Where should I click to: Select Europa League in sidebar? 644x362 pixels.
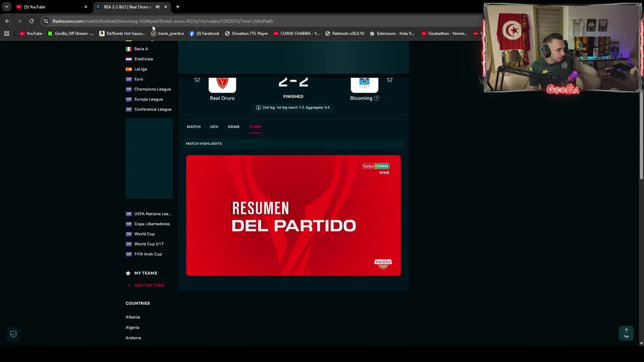[x=148, y=99]
